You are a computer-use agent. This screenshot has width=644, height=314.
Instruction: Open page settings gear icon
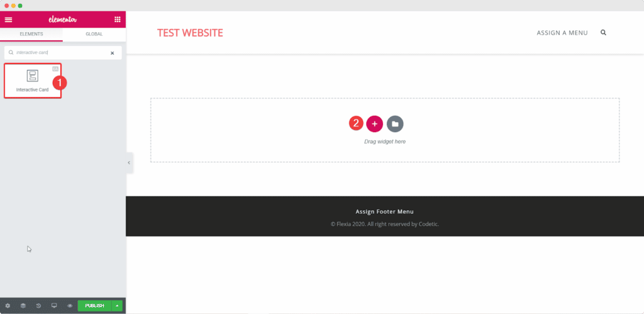tap(8, 306)
